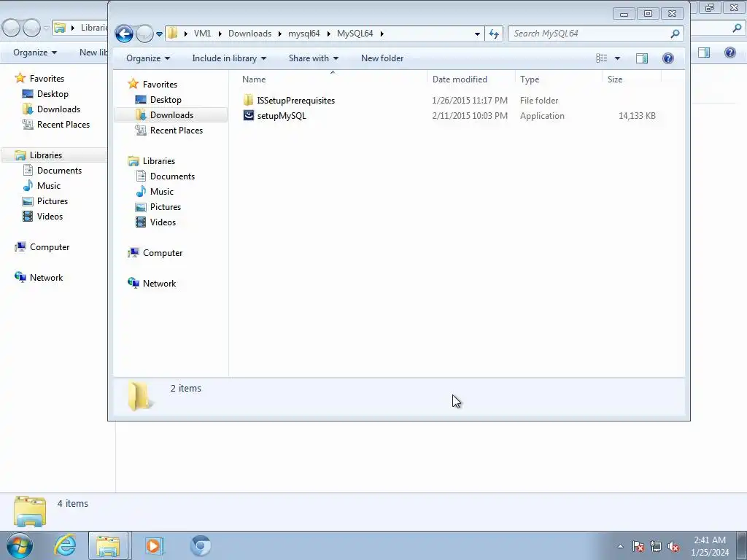Select Downloads in background Libraries window sidebar
Image resolution: width=747 pixels, height=560 pixels.
58,109
